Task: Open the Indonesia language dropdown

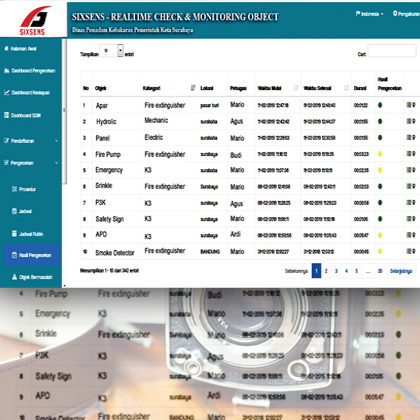Action: click(x=370, y=14)
